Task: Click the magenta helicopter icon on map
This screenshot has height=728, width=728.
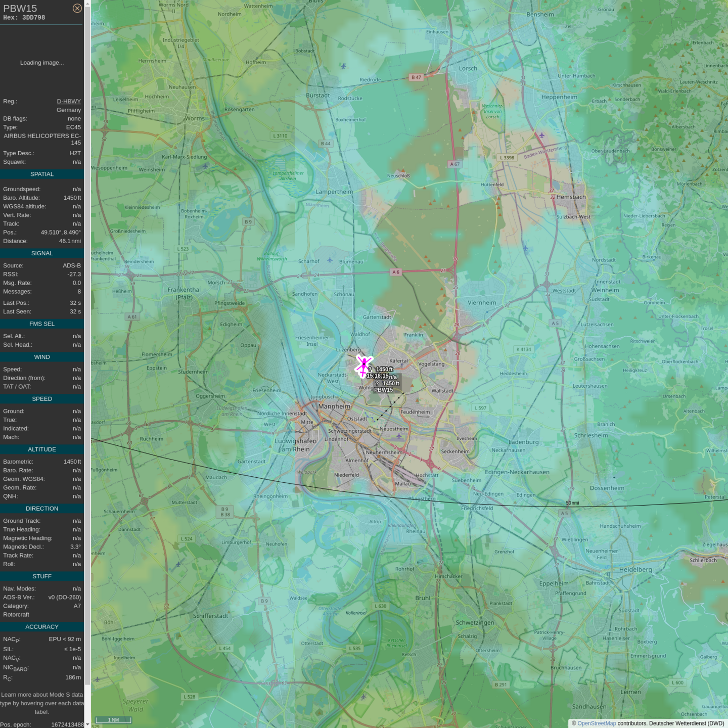Action: 363,366
